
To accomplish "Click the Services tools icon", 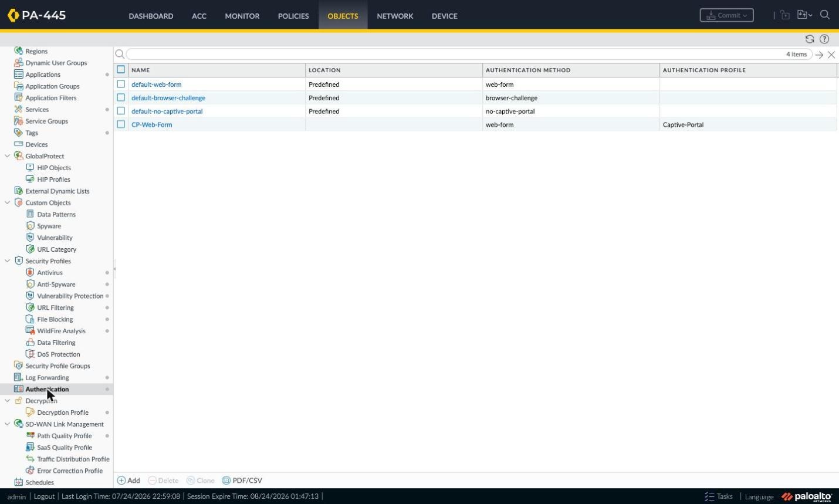I will click(x=18, y=110).
